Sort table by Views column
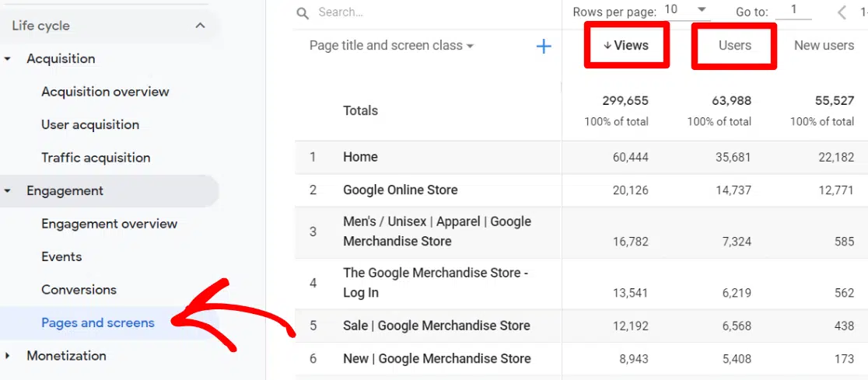Image resolution: width=868 pixels, height=380 pixels. tap(627, 46)
